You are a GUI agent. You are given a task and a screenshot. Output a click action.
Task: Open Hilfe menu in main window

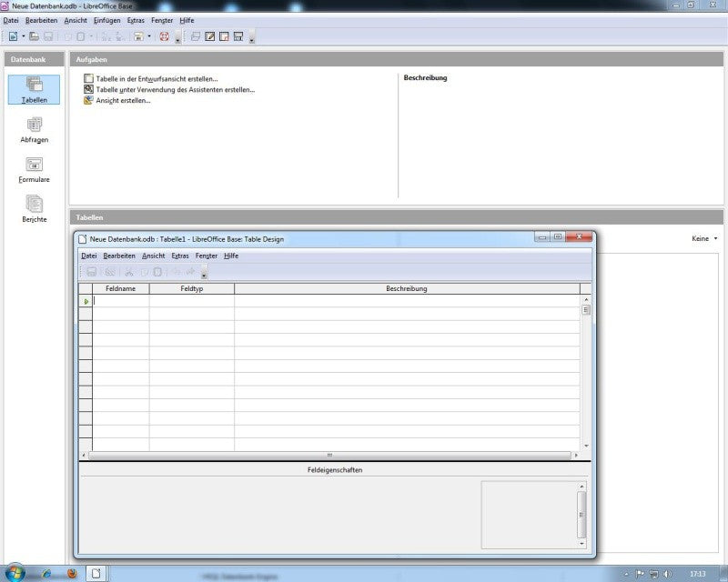(x=187, y=20)
